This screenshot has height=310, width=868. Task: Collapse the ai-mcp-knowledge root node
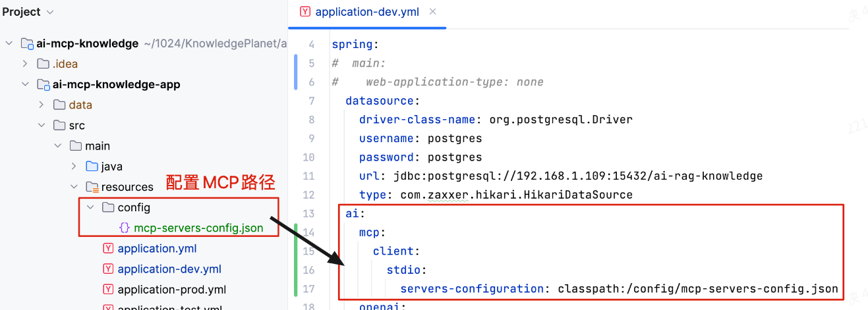[x=9, y=43]
